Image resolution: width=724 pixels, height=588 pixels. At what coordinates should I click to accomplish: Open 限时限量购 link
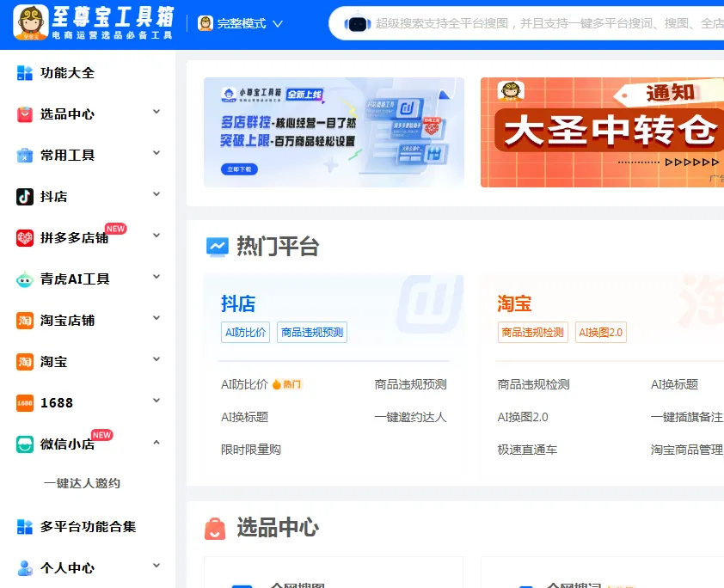(251, 450)
